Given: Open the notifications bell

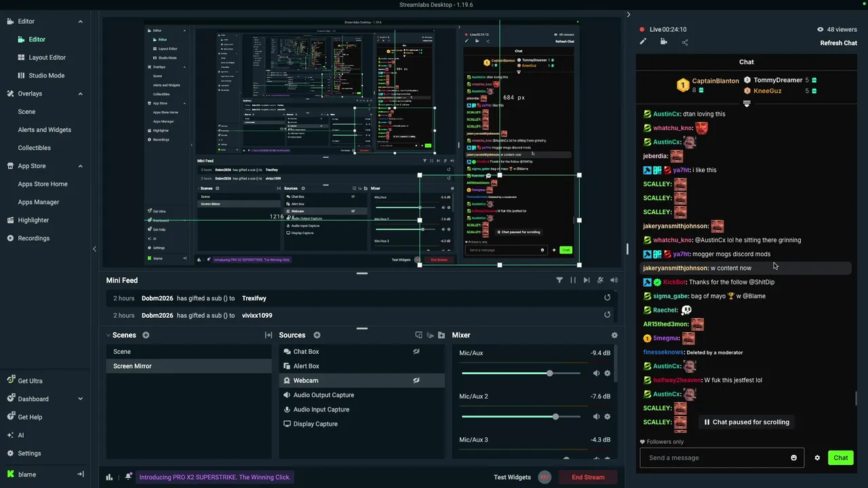Looking at the screenshot, I should point(128,477).
